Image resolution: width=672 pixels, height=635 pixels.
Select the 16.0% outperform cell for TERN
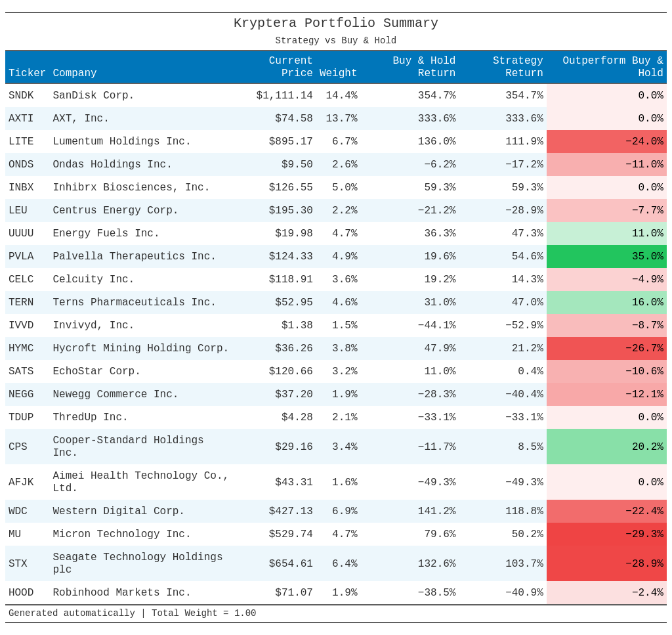(x=606, y=302)
